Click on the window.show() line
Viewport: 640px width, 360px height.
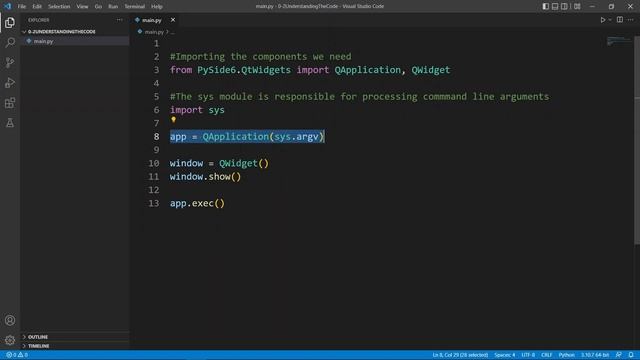pyautogui.click(x=205, y=177)
